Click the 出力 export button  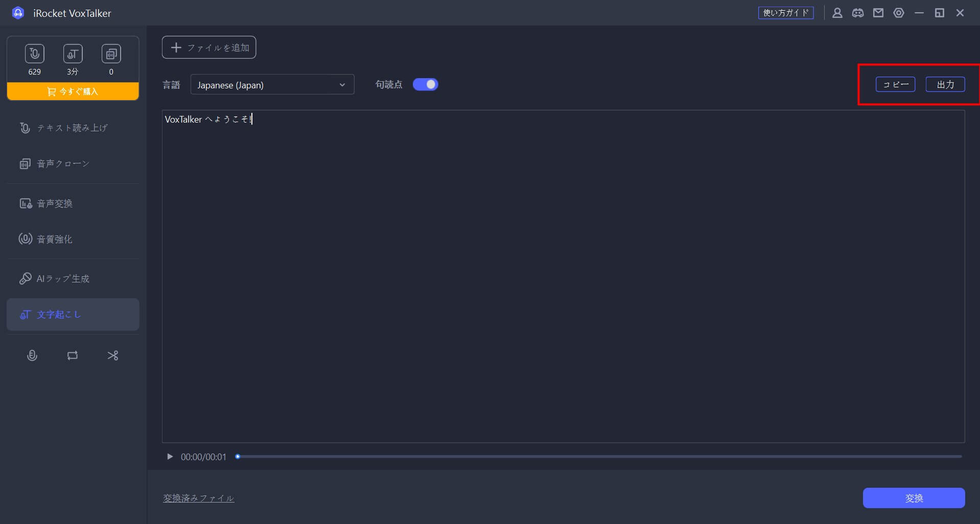coord(945,84)
